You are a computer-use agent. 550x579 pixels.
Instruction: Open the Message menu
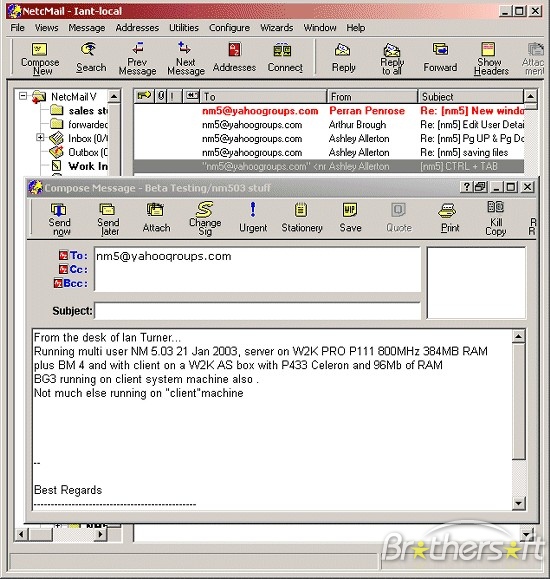87,28
